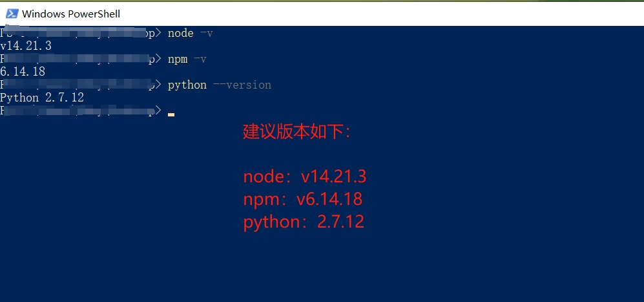The height and width of the screenshot is (302, 644).
Task: Click the blurred prompt path before "python --version"
Action: 79,85
